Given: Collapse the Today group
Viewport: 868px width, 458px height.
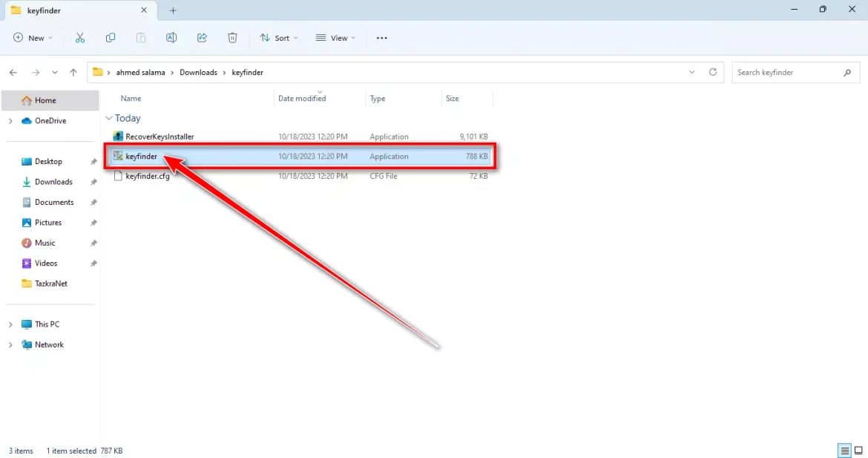Looking at the screenshot, I should tap(109, 118).
